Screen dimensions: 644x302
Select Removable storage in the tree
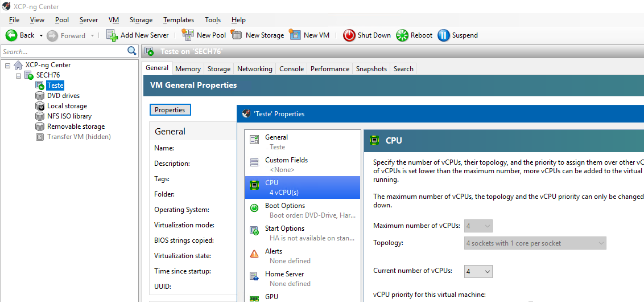pos(76,126)
